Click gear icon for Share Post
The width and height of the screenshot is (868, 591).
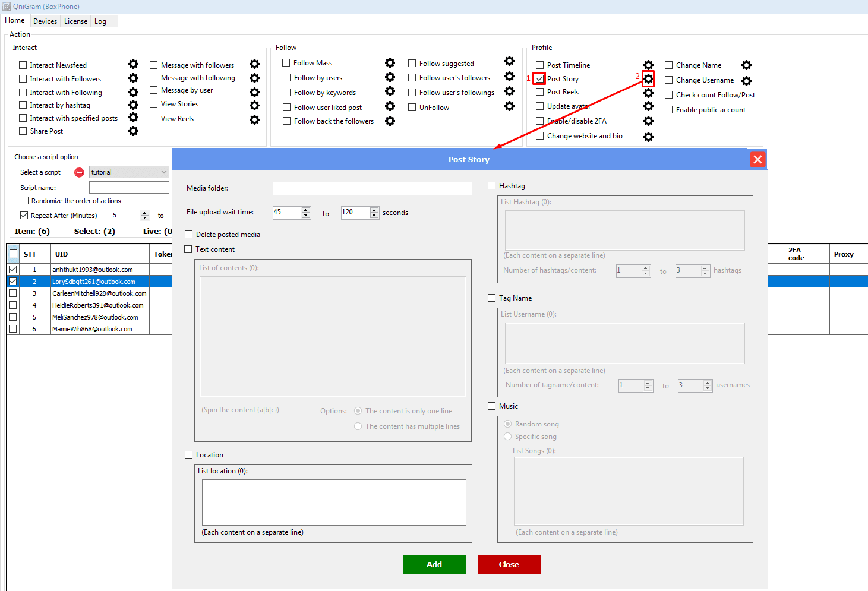[133, 131]
